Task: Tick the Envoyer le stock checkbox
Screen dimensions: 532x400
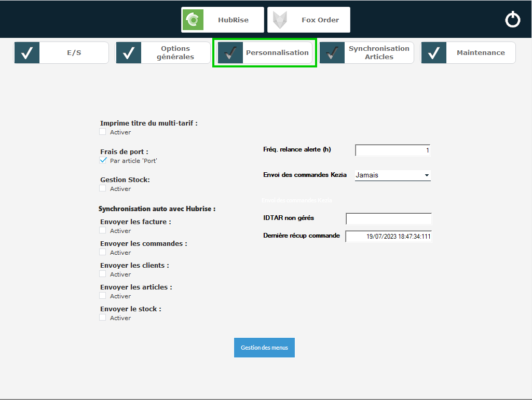Action: (103, 318)
